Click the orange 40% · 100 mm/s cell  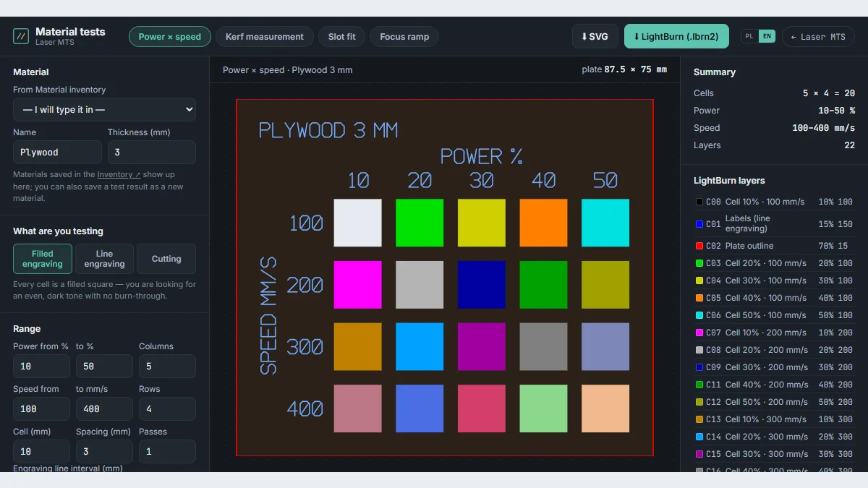543,223
